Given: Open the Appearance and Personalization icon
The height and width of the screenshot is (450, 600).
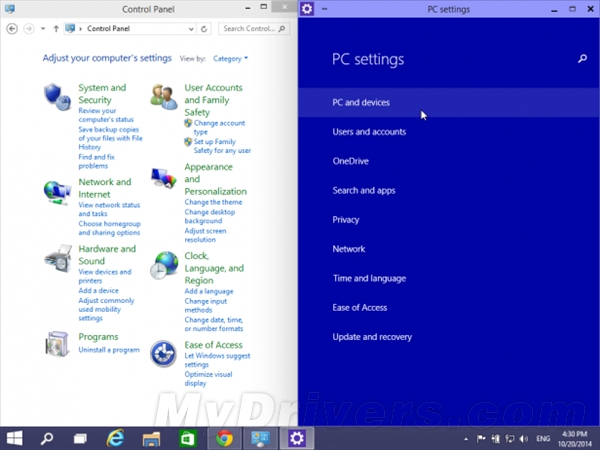Looking at the screenshot, I should 164,178.
